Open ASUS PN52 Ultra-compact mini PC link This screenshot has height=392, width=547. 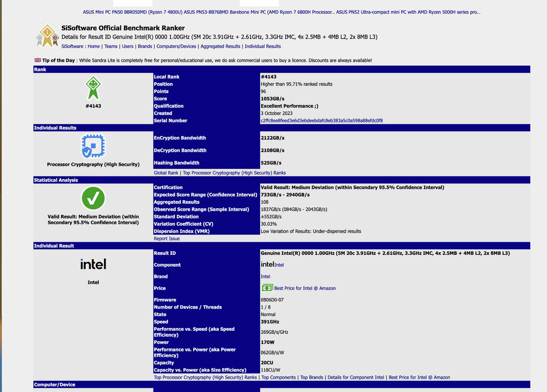click(408, 12)
